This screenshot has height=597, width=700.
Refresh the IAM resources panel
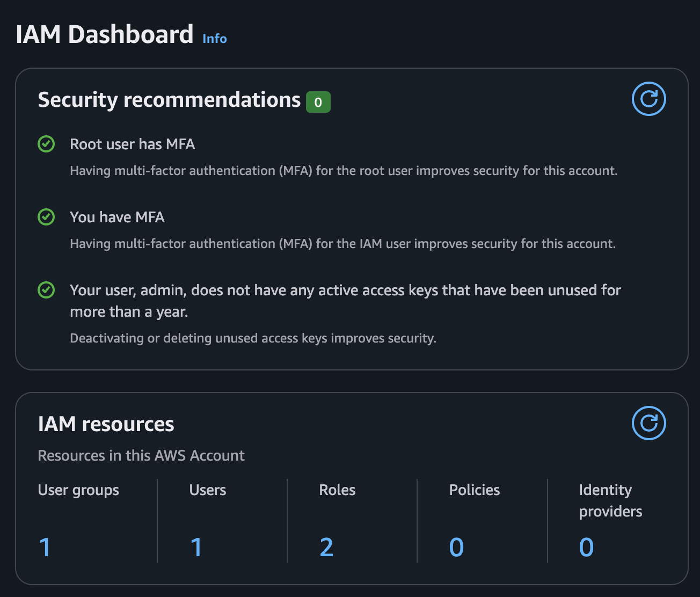tap(648, 423)
